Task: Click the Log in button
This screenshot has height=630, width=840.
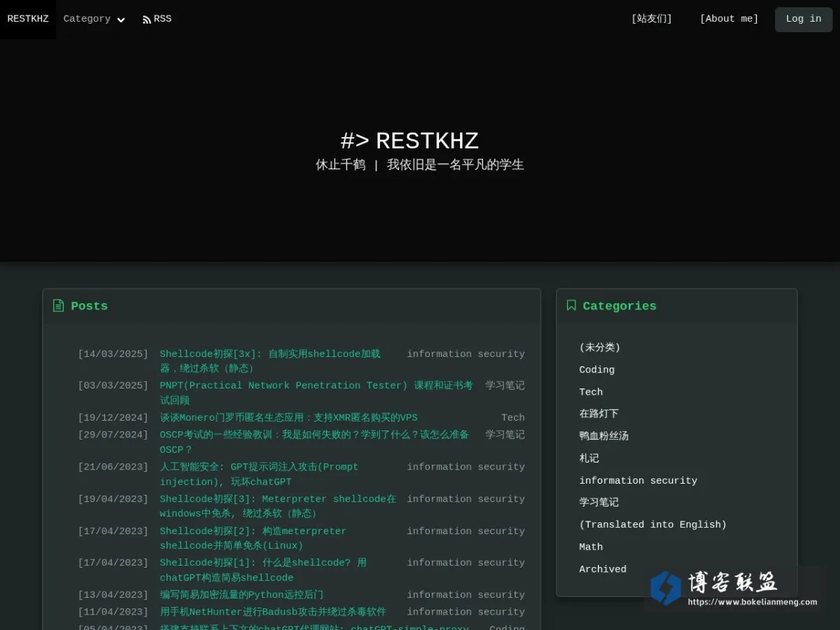Action: click(804, 20)
